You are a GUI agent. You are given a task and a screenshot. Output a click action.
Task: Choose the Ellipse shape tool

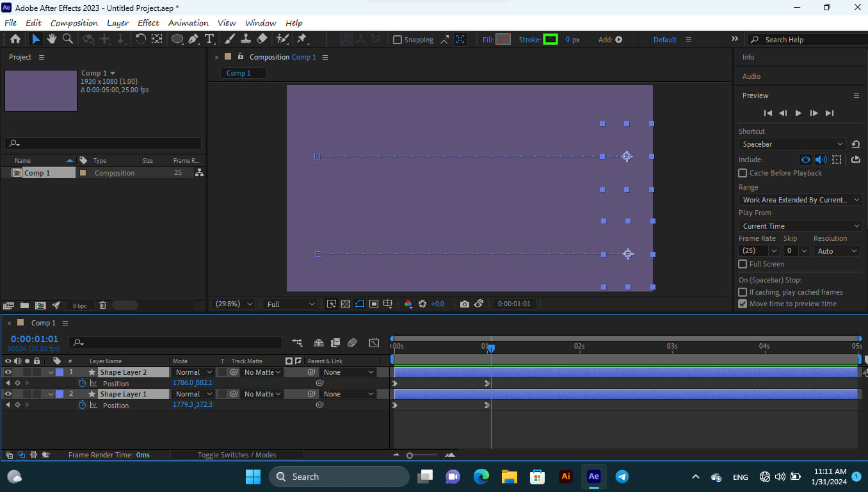click(177, 39)
